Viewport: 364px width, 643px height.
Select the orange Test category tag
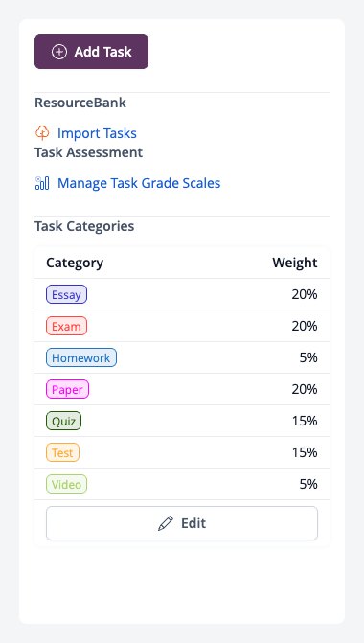click(x=62, y=452)
